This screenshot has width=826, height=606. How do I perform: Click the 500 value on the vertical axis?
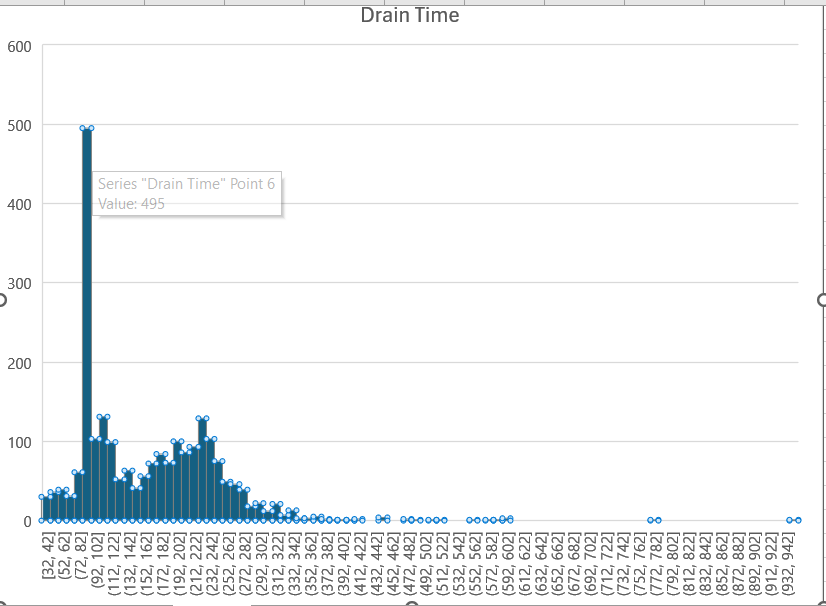19,126
